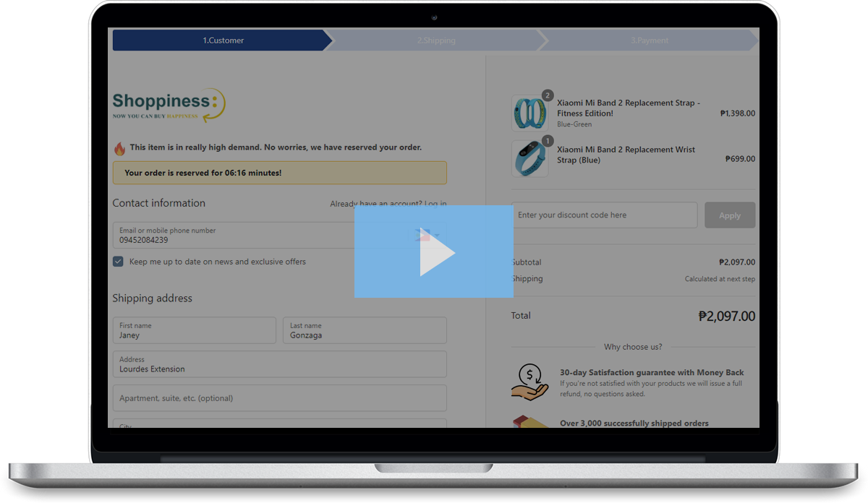Click the Shoppiness smiley logo
The image size is (868, 503).
pos(169,106)
